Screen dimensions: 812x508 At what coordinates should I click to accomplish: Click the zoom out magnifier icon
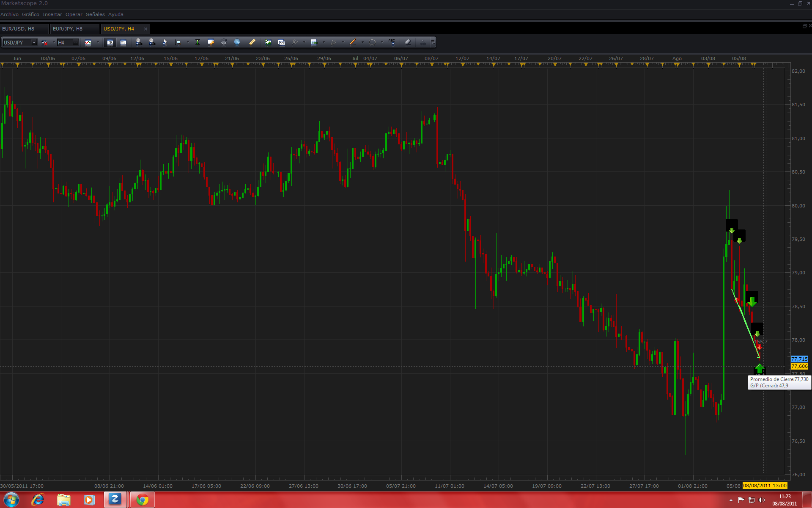pyautogui.click(x=152, y=42)
